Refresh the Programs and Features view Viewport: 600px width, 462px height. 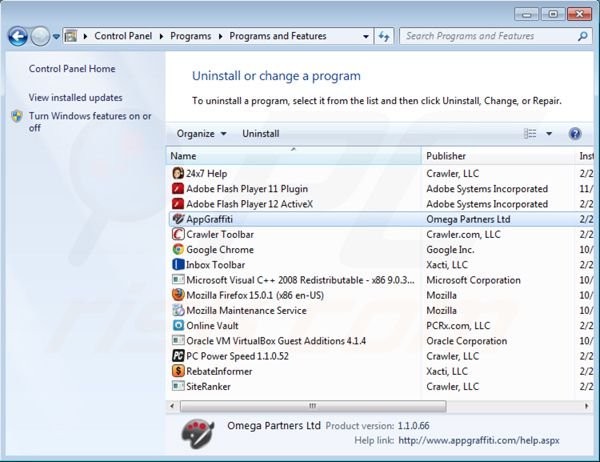[x=384, y=36]
